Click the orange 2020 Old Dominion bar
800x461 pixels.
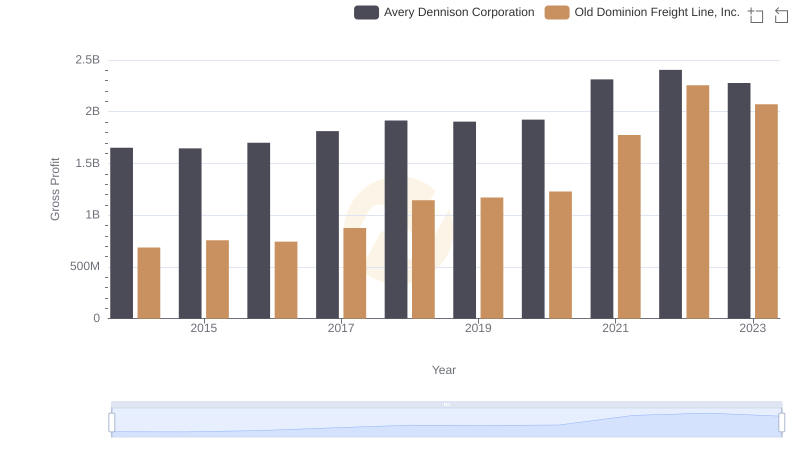[x=560, y=255]
